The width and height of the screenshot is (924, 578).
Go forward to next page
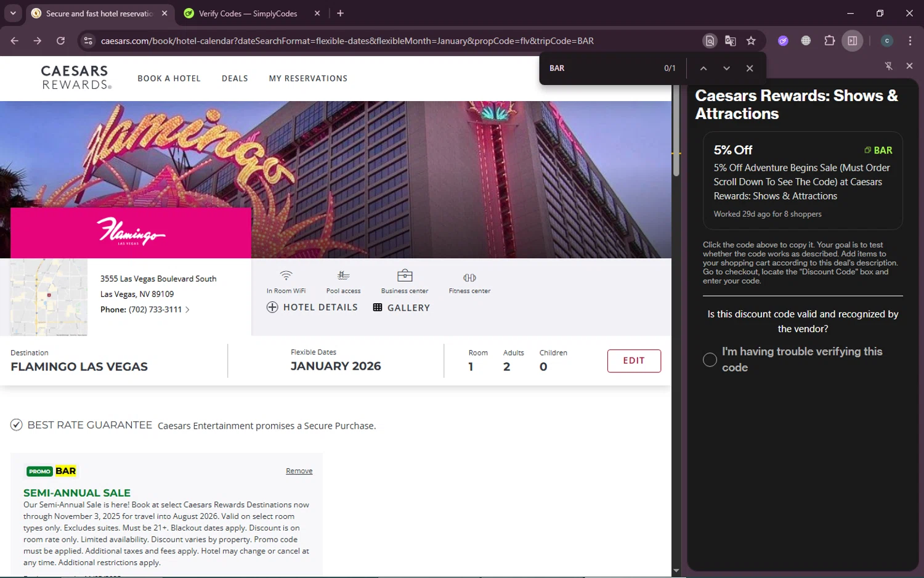pos(38,41)
